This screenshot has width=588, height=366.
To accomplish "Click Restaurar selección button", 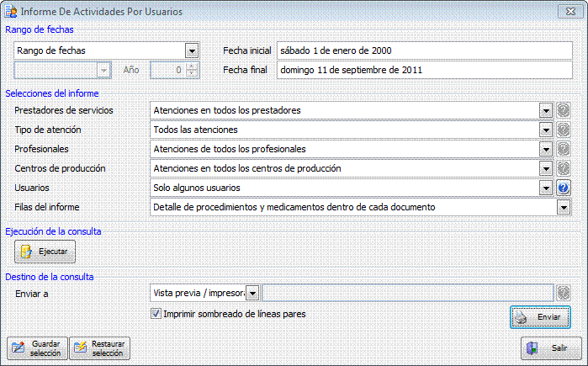I will click(100, 348).
